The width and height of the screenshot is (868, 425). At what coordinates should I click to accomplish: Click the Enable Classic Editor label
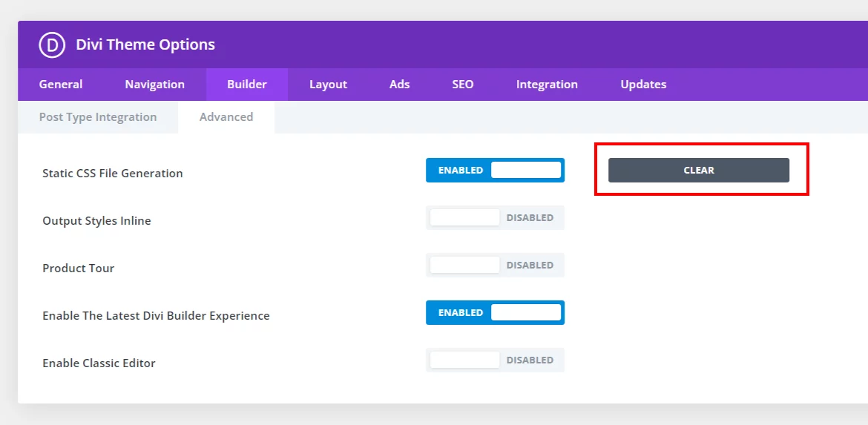click(x=99, y=363)
